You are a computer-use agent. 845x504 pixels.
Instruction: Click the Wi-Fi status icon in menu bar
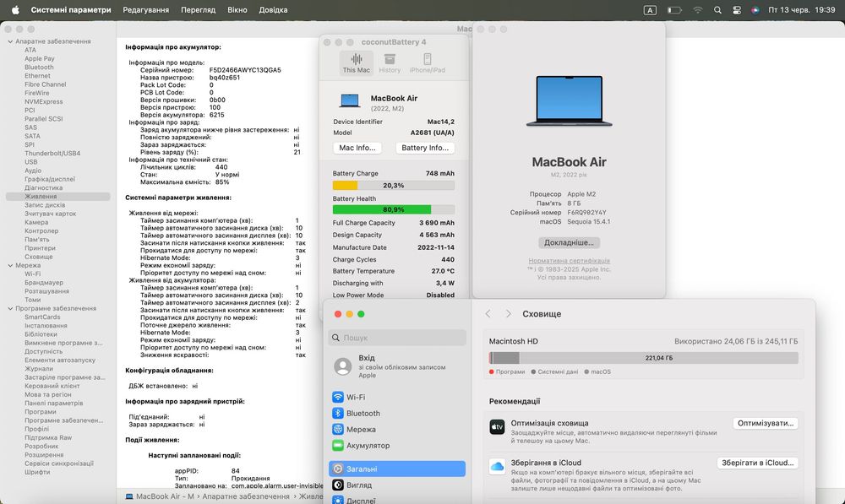(698, 9)
